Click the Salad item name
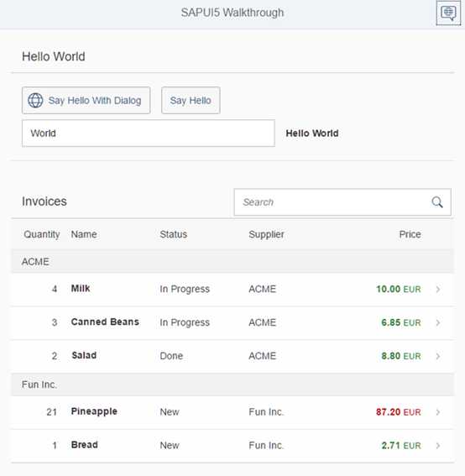465x476 pixels. 84,355
